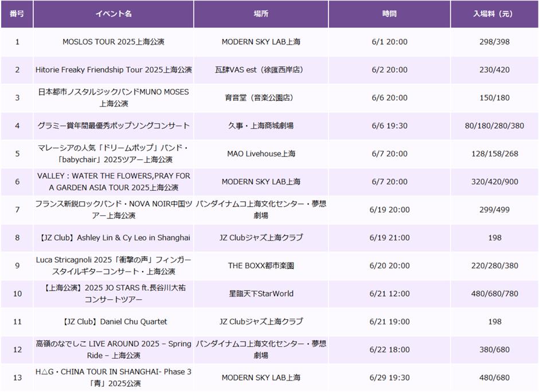This screenshot has width=539, height=392.
Task: Click the 380/680 price cell
Action: [494, 350]
